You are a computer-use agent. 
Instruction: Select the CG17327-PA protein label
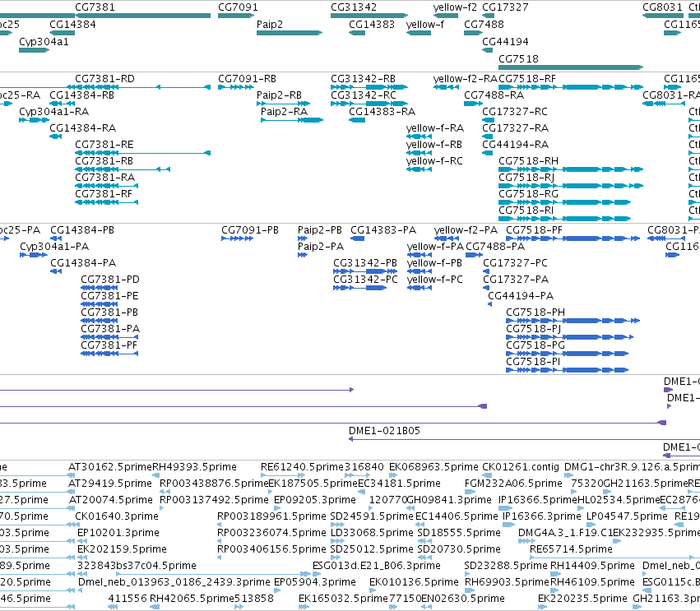(516, 280)
